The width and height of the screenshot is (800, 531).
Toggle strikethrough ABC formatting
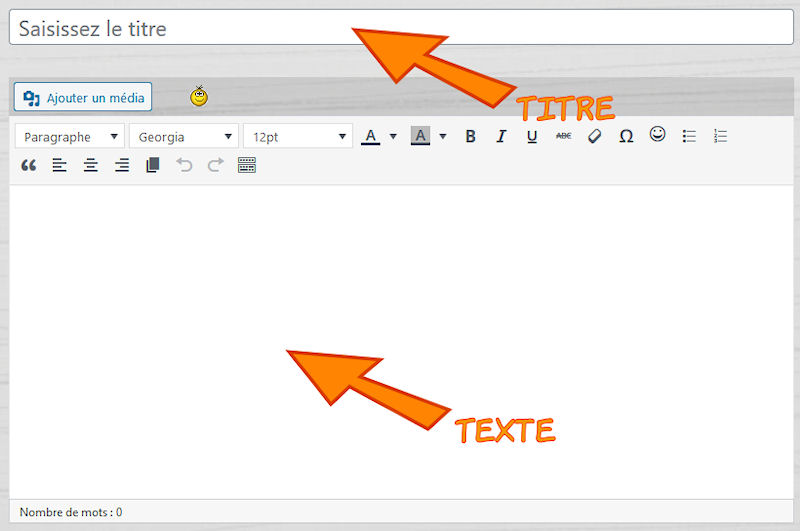coord(563,136)
